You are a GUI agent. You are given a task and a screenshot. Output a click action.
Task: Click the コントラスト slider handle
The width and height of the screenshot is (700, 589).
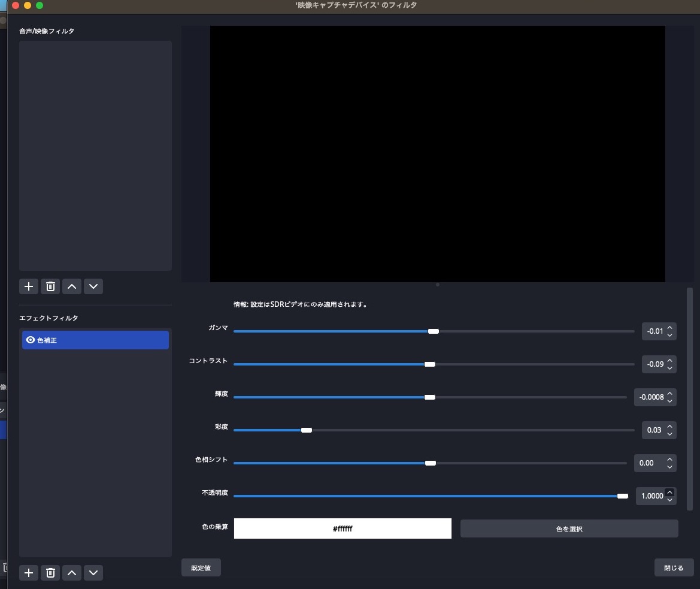(x=430, y=364)
